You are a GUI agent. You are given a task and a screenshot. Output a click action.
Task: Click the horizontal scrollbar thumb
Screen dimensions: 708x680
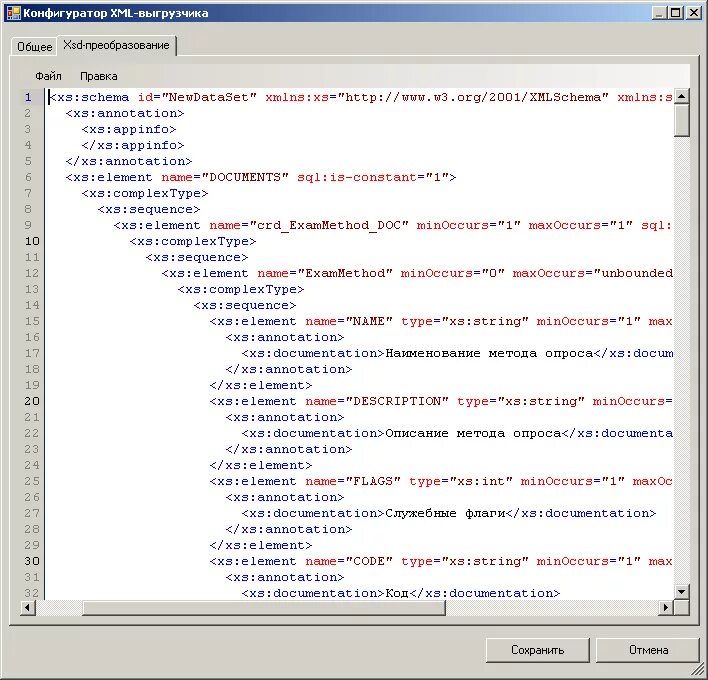point(263,608)
